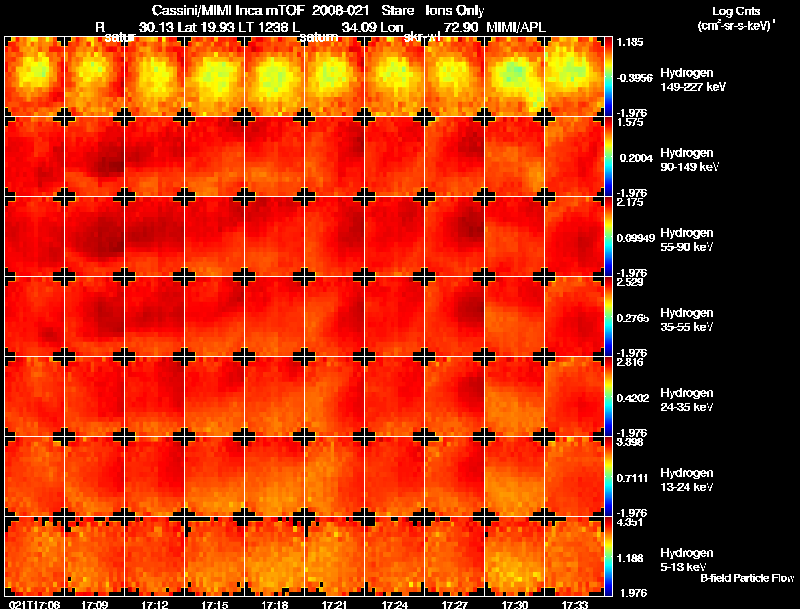Screen dimensions: 800x609
Task: Click the color scale midpoint '0.2765'
Action: [x=633, y=318]
